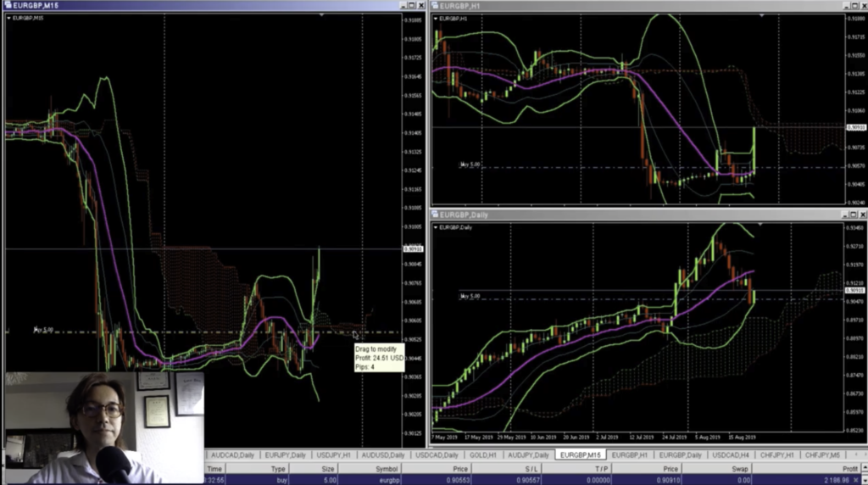Click chart shift triangle marker in H1 chart

[762, 15]
